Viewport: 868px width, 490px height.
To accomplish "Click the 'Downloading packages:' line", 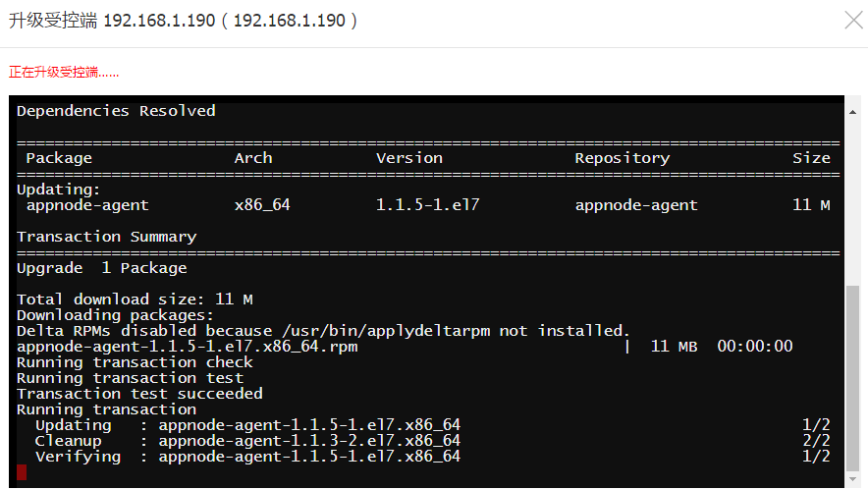I will [x=115, y=315].
